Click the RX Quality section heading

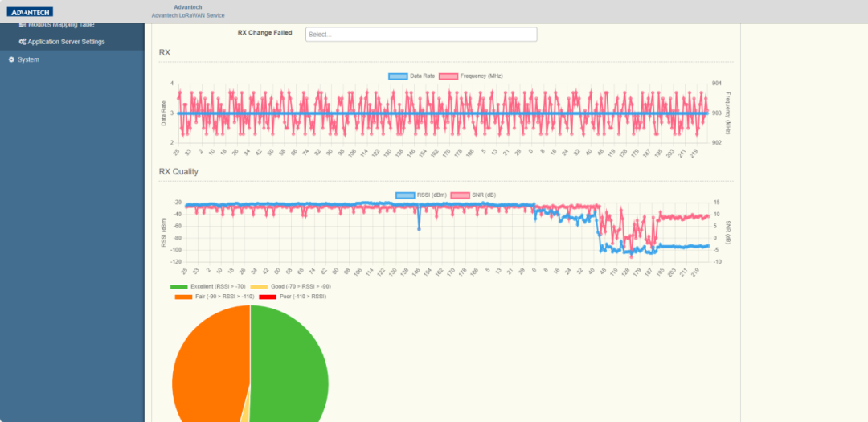(x=178, y=172)
